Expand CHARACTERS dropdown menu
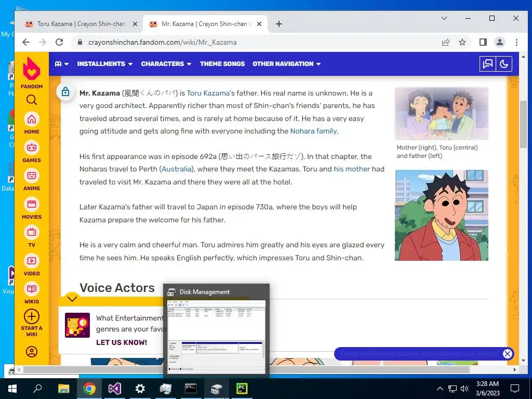Viewport: 532px width, 399px height. [x=166, y=64]
